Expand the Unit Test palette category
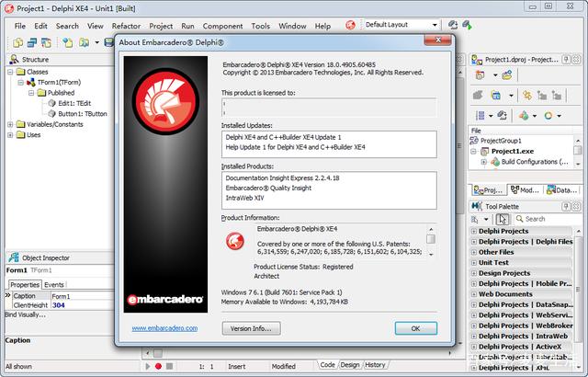 click(474, 263)
